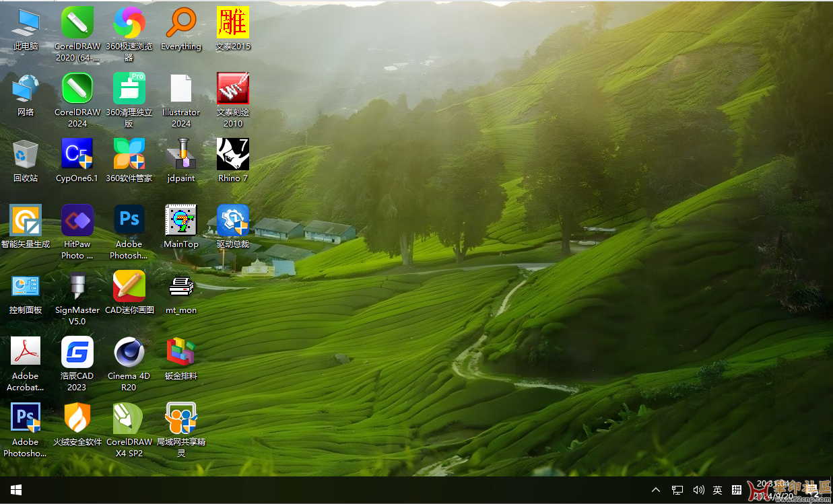Screen dimensions: 833x504
Task: Open the SignMaster V5.0 shortcut
Action: (x=77, y=286)
